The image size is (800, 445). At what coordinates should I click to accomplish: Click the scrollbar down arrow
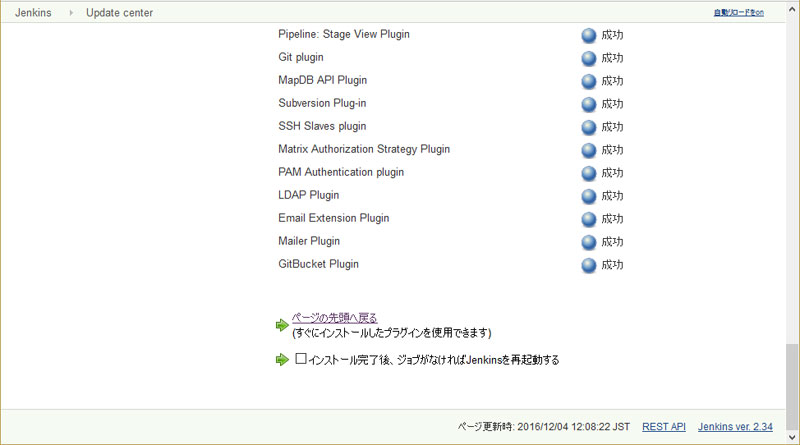pyautogui.click(x=792, y=438)
